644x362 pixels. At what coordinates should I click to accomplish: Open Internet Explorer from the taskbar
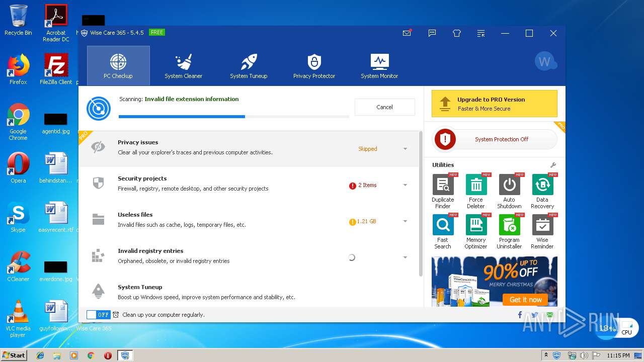tap(40, 355)
